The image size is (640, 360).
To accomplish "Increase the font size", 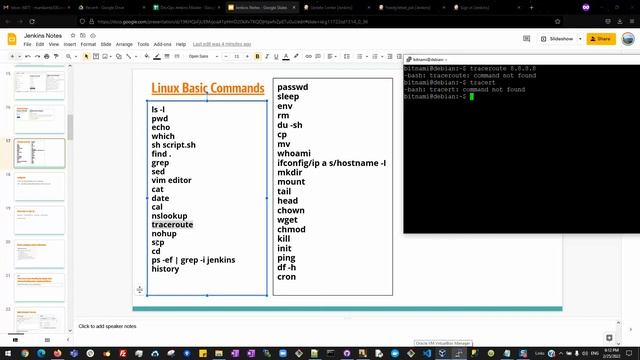I will click(x=247, y=56).
